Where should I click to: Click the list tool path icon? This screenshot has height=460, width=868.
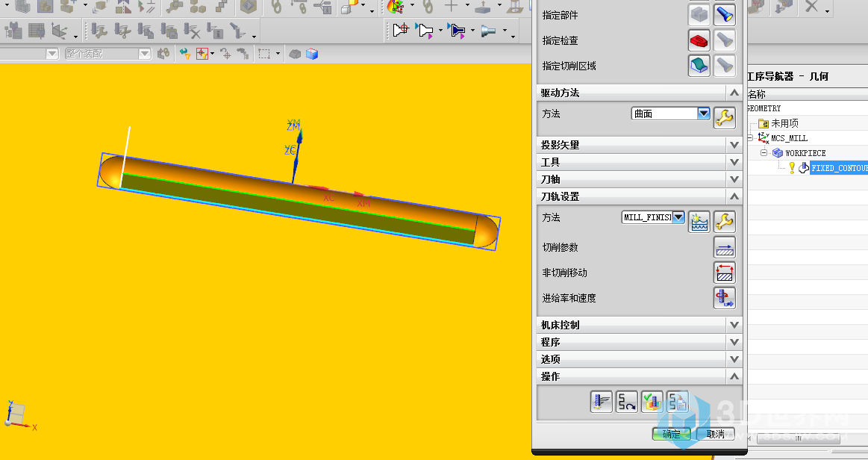[x=678, y=402]
